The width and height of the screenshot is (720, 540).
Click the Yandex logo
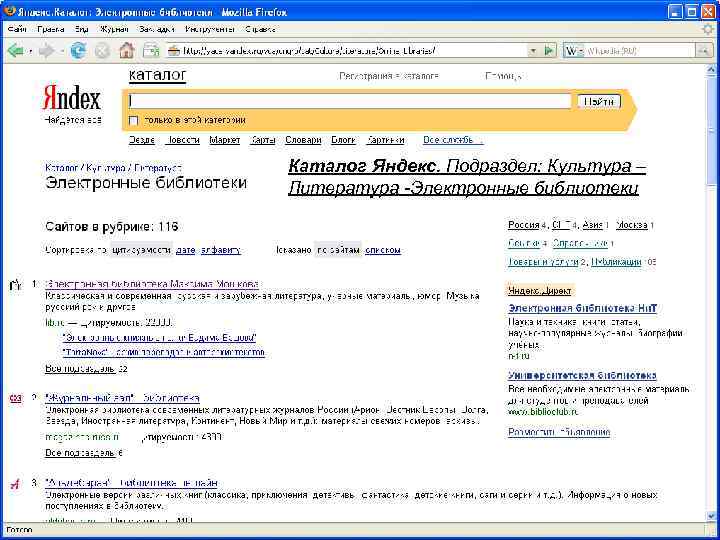click(71, 97)
